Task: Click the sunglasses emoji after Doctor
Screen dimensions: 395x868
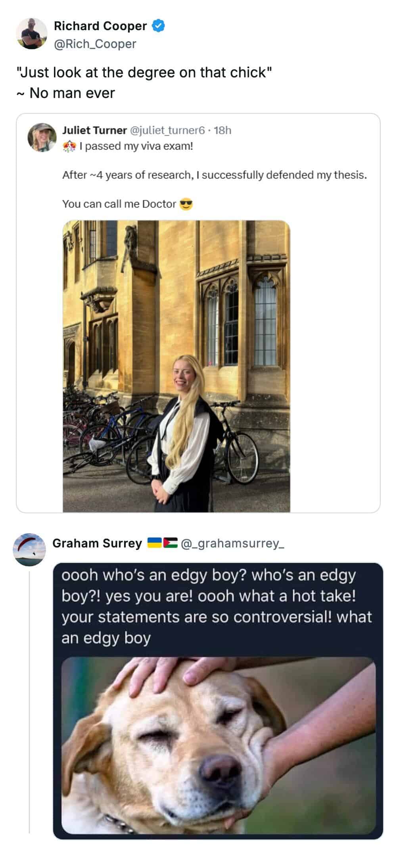Action: pos(186,204)
